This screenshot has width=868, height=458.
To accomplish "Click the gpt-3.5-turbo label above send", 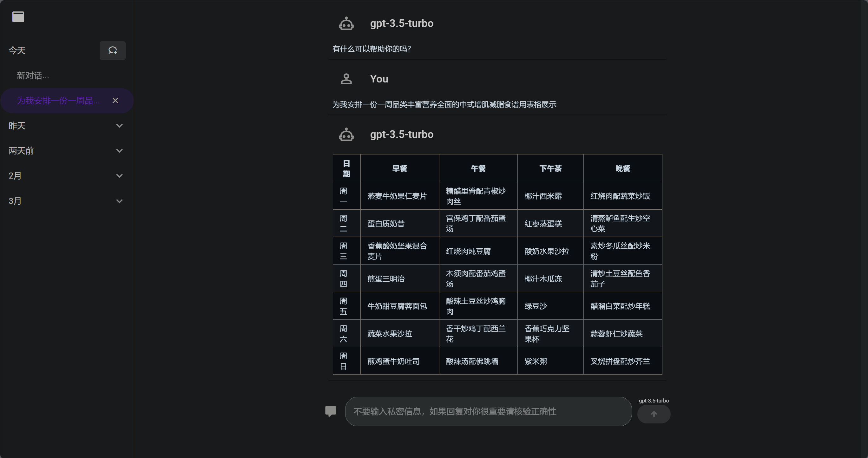I will pyautogui.click(x=654, y=401).
